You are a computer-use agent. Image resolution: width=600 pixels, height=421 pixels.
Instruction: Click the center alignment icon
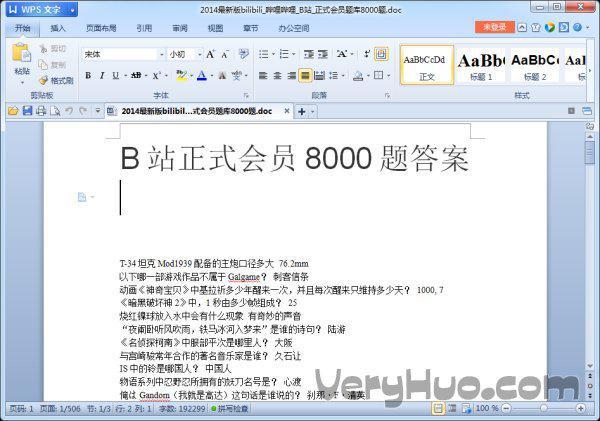point(277,75)
